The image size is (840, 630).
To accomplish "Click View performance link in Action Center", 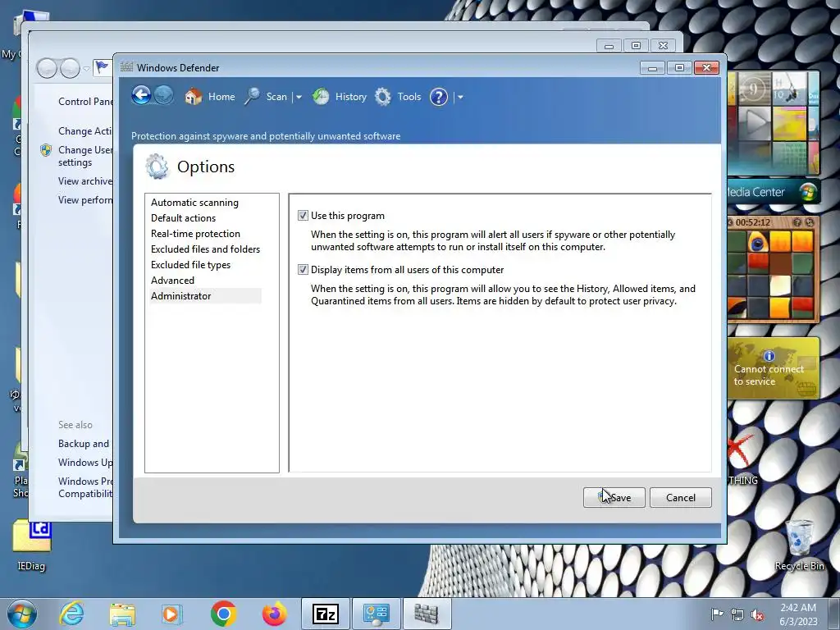I will (85, 200).
